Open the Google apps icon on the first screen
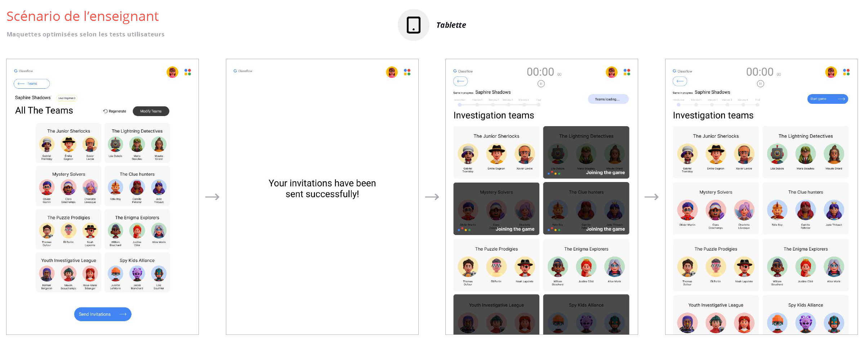This screenshot has width=868, height=363. (188, 72)
